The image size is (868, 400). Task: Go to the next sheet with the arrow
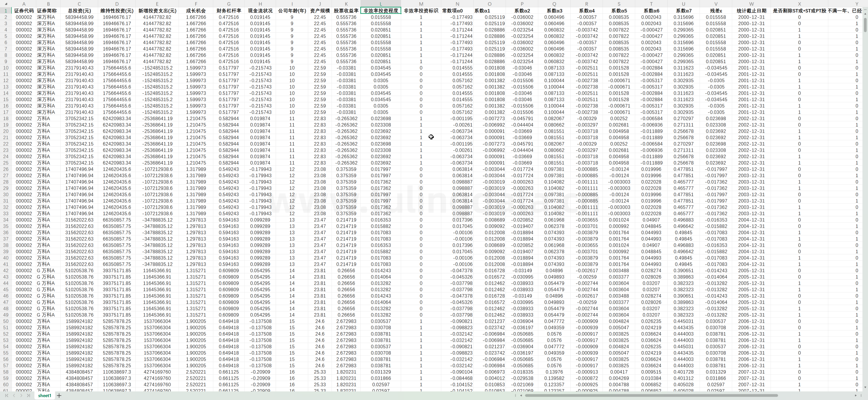[21, 396]
